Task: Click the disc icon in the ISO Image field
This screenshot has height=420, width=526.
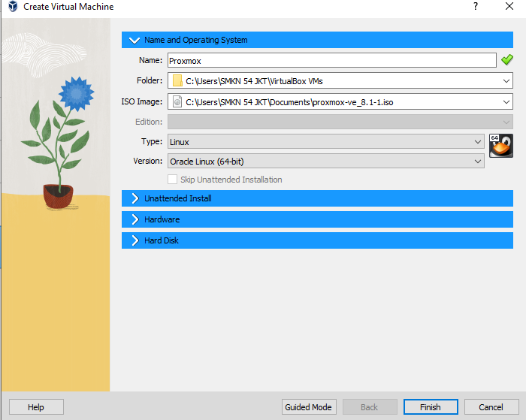Action: pyautogui.click(x=177, y=101)
